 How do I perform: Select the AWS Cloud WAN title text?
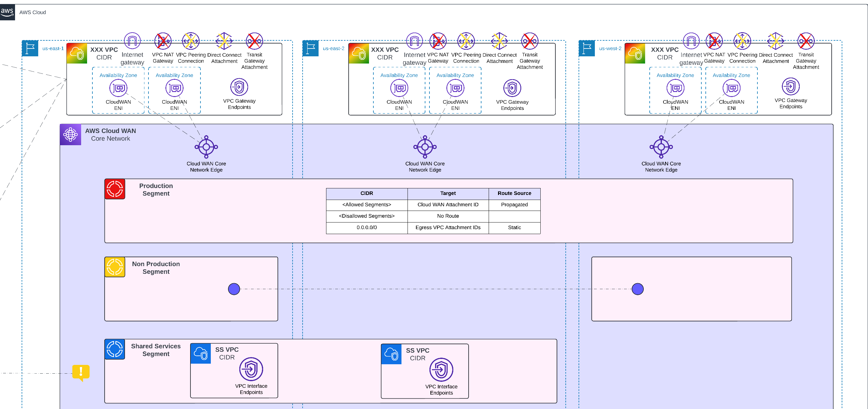coord(111,131)
